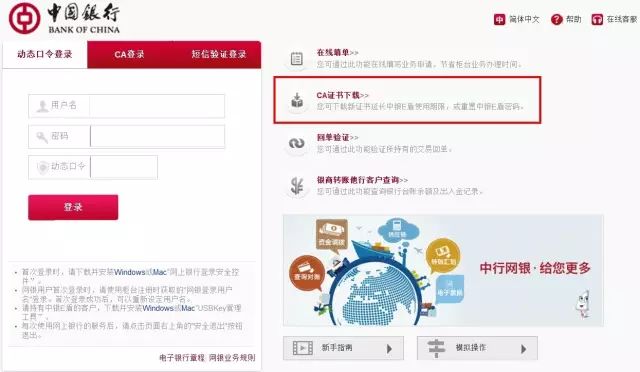Click the CA证书下载 download icon
Screen dimensions: 640x372
click(x=297, y=101)
